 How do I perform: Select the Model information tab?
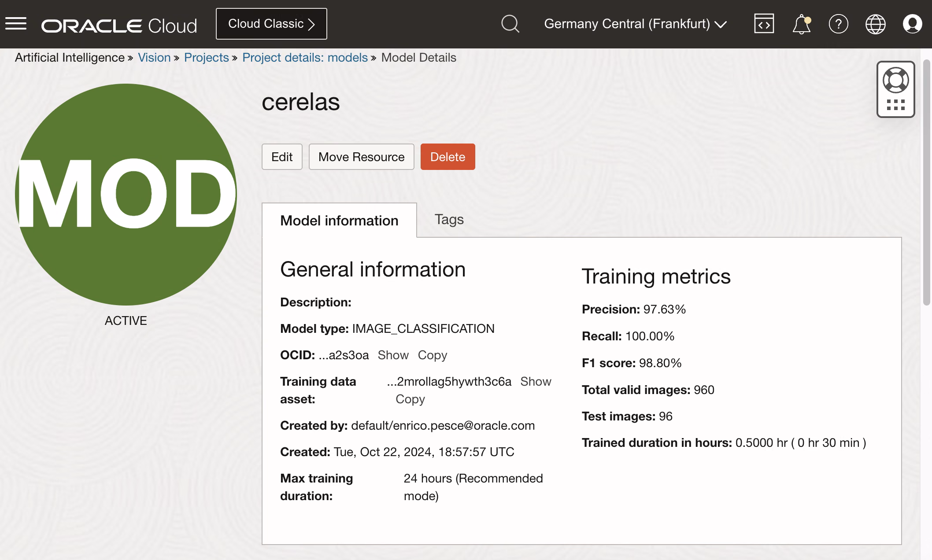click(x=339, y=220)
